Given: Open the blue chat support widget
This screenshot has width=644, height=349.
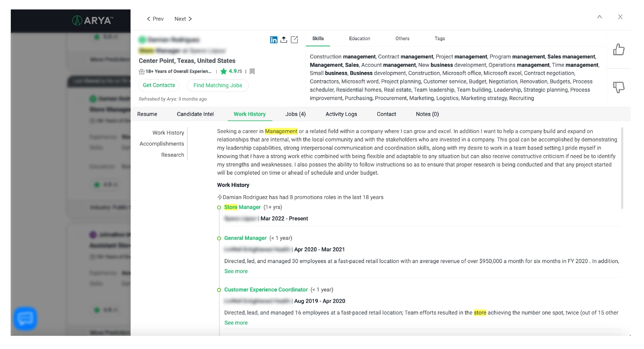Looking at the screenshot, I should (25, 318).
